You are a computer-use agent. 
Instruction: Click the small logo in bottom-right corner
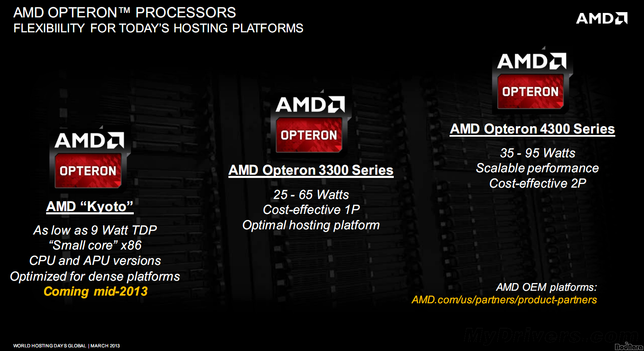(629, 347)
